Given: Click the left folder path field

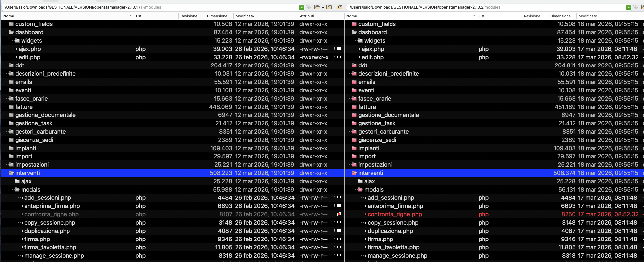Looking at the screenshot, I should click(x=149, y=7).
